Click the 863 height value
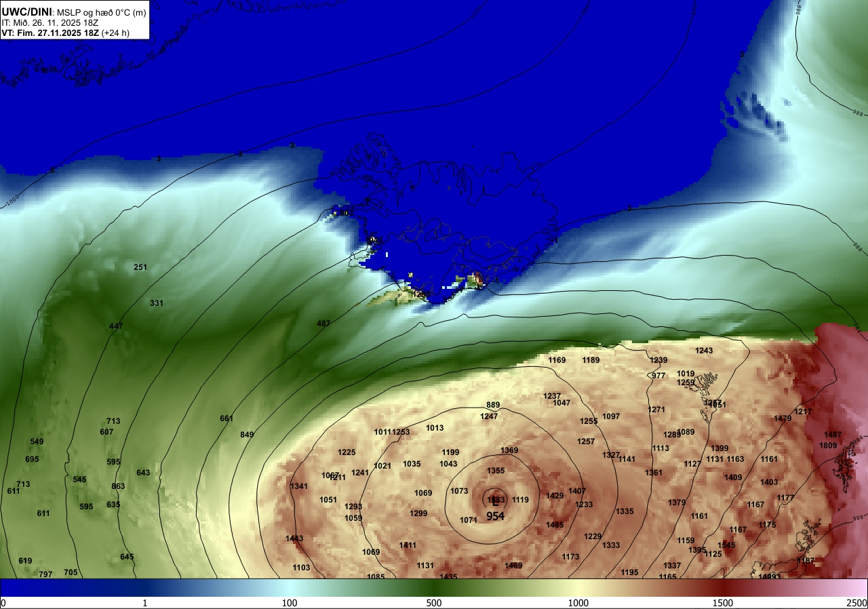Viewport: 868px width, 609px height. [x=118, y=486]
